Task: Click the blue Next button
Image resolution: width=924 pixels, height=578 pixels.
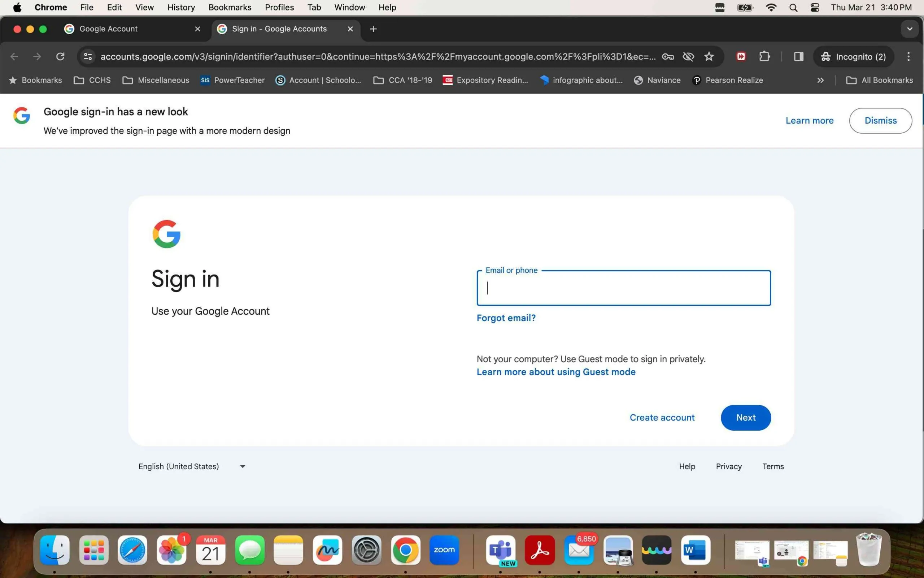Action: coord(746,418)
